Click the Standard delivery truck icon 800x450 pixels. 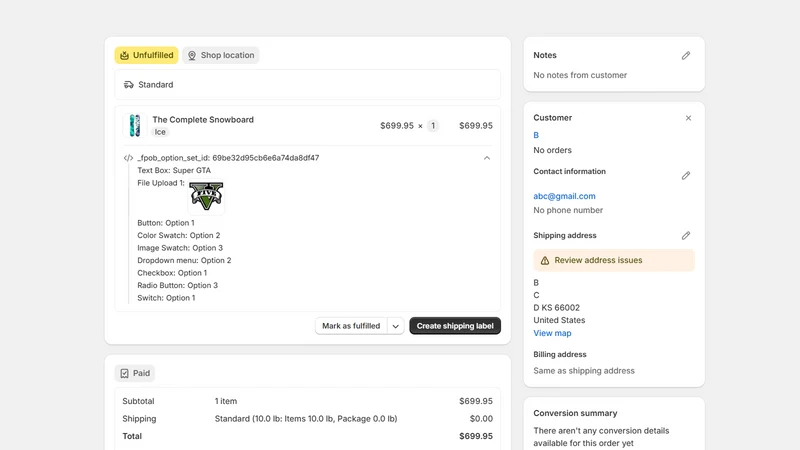click(129, 85)
